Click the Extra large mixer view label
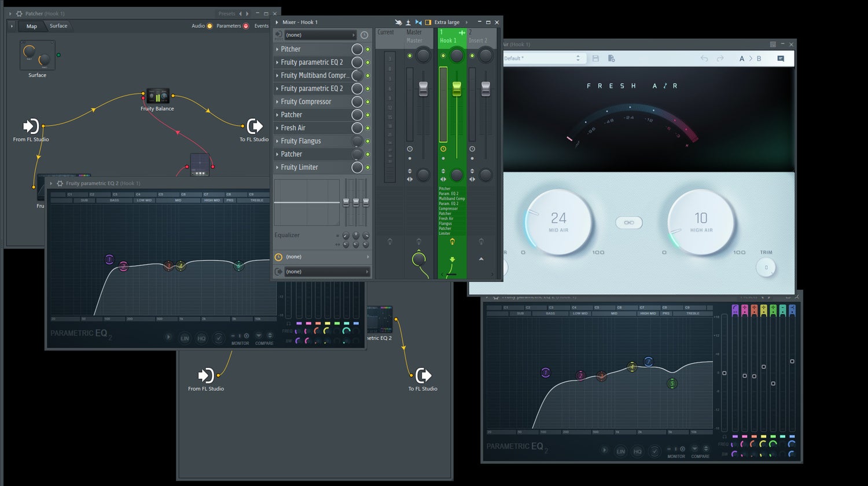 447,22
